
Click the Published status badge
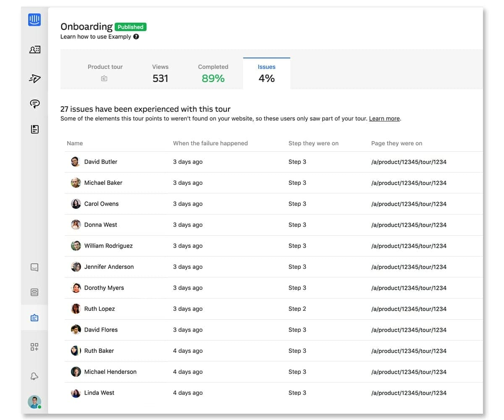click(x=131, y=27)
